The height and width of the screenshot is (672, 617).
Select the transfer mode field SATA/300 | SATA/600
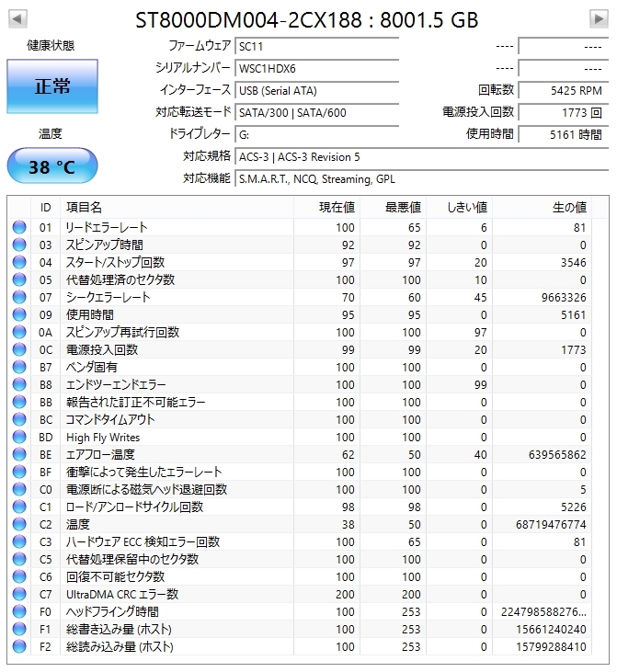[x=317, y=113]
